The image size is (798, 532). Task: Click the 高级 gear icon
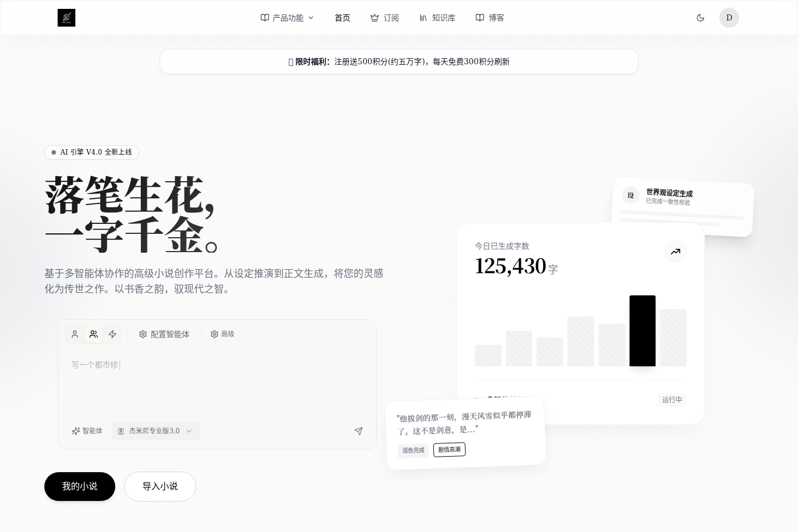[x=214, y=334]
